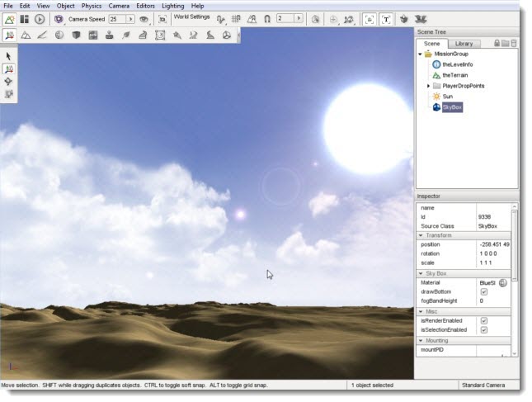Viewport: 532px width, 402px height.
Task: Toggle the drawBottom checkbox
Action: coord(484,291)
